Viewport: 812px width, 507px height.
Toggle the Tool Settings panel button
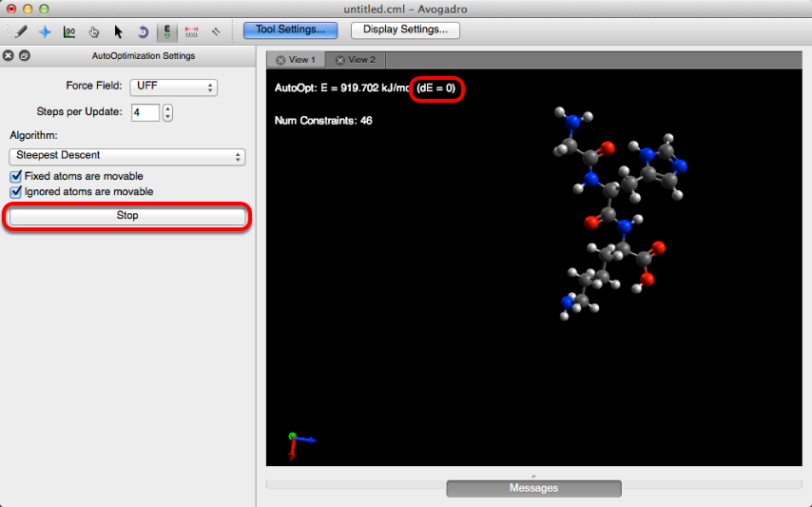pyautogui.click(x=290, y=29)
